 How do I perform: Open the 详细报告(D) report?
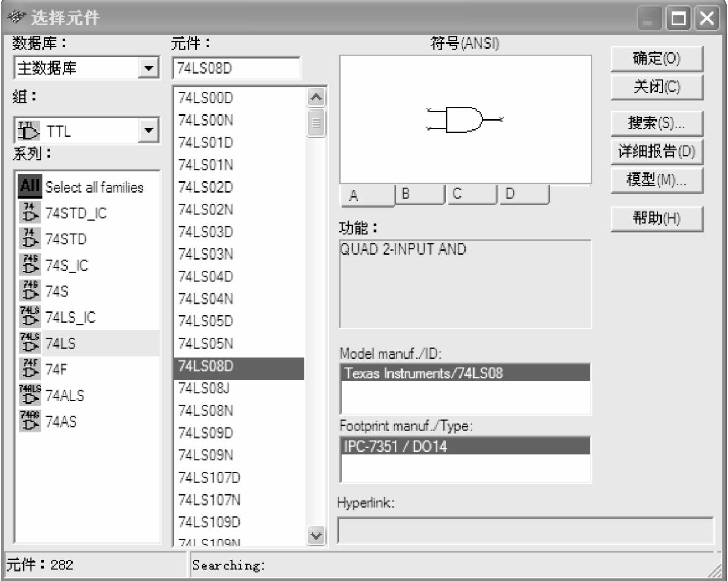(657, 151)
